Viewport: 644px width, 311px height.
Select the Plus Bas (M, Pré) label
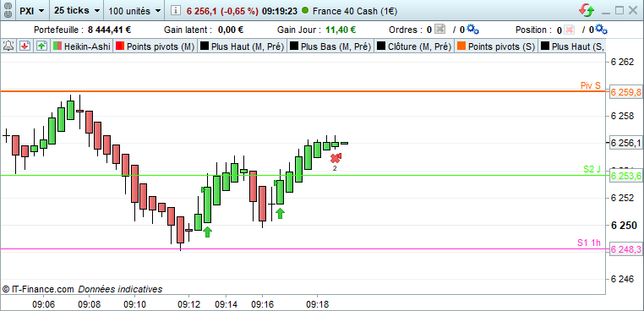pos(336,46)
